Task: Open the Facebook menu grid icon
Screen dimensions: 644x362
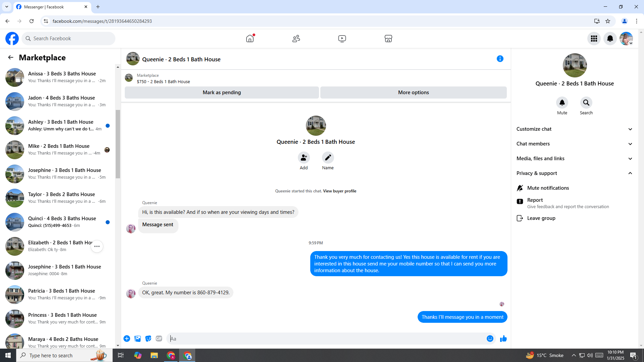Action: 594,39
